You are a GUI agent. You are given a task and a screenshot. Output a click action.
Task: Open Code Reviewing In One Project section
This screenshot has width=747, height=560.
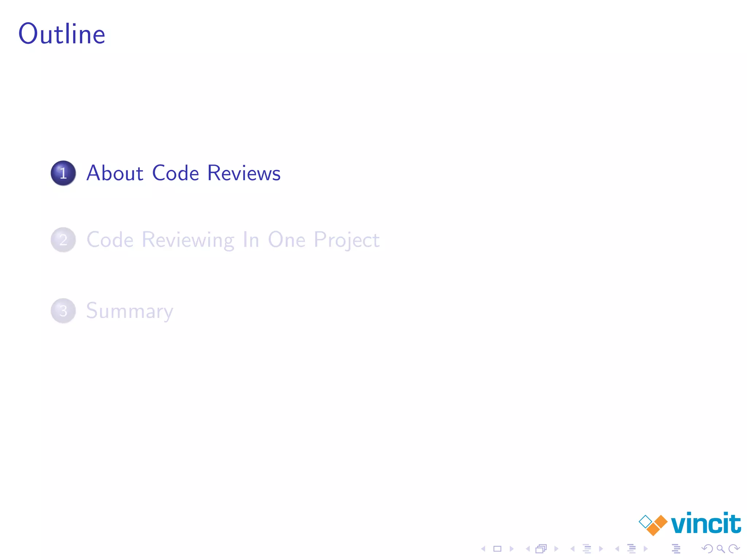coord(233,240)
